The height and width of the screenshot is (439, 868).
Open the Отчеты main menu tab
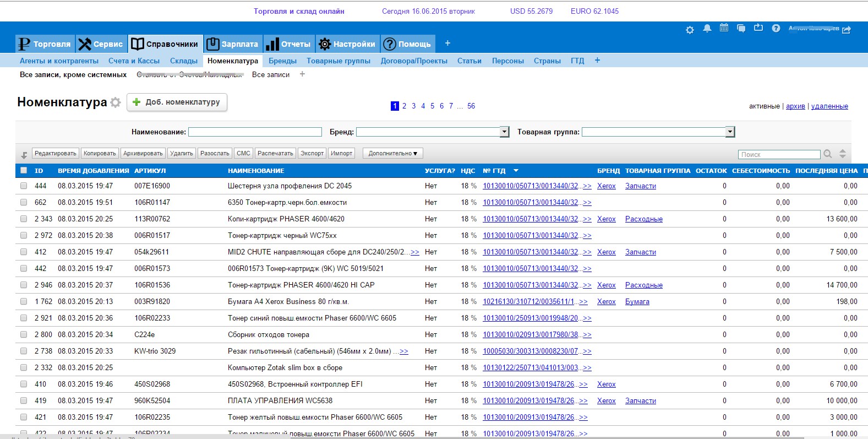click(x=288, y=44)
